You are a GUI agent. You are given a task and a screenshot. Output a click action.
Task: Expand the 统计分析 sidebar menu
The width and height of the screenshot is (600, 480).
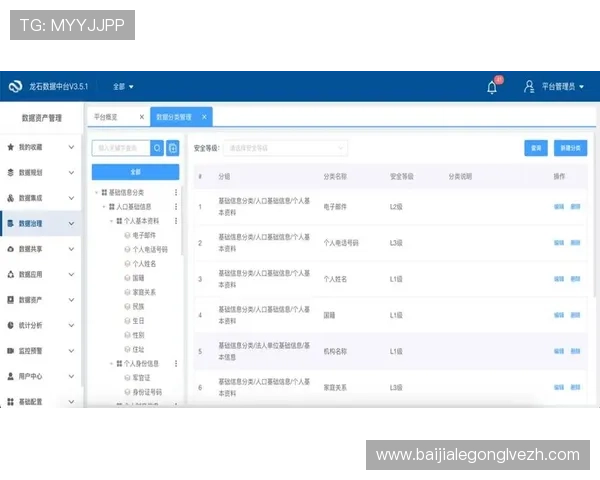tap(40, 325)
